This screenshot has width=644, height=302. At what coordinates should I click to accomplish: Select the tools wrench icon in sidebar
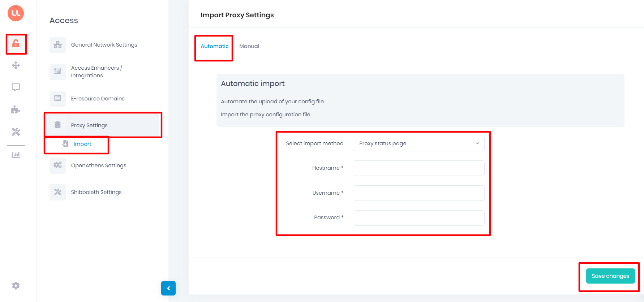pyautogui.click(x=16, y=131)
